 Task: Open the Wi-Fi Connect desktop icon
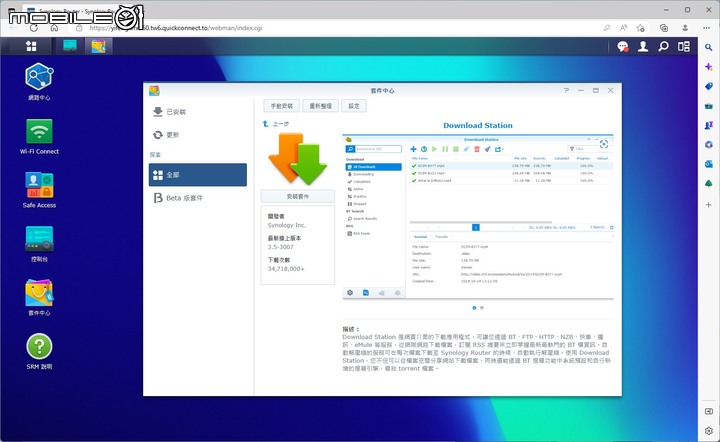tap(39, 136)
